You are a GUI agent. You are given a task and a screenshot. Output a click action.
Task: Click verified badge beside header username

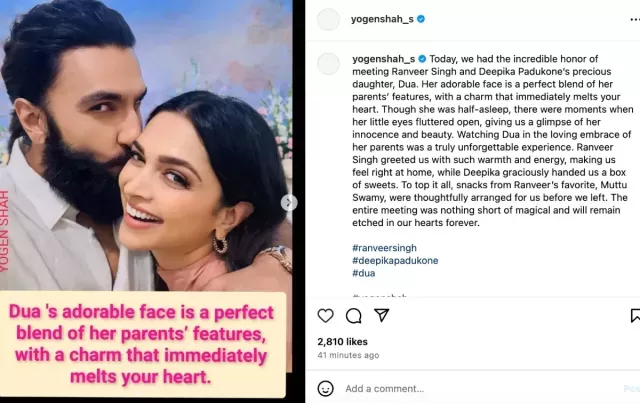point(421,19)
